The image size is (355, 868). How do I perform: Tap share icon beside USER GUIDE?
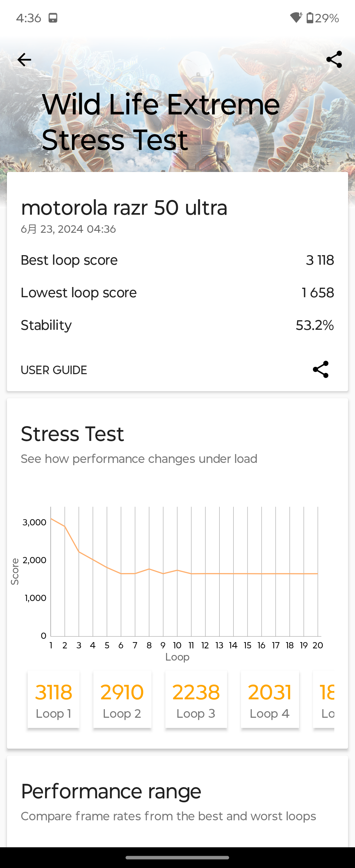point(320,370)
